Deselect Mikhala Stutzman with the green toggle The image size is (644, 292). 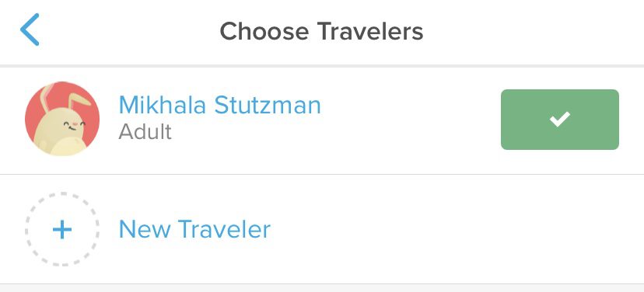tap(560, 120)
